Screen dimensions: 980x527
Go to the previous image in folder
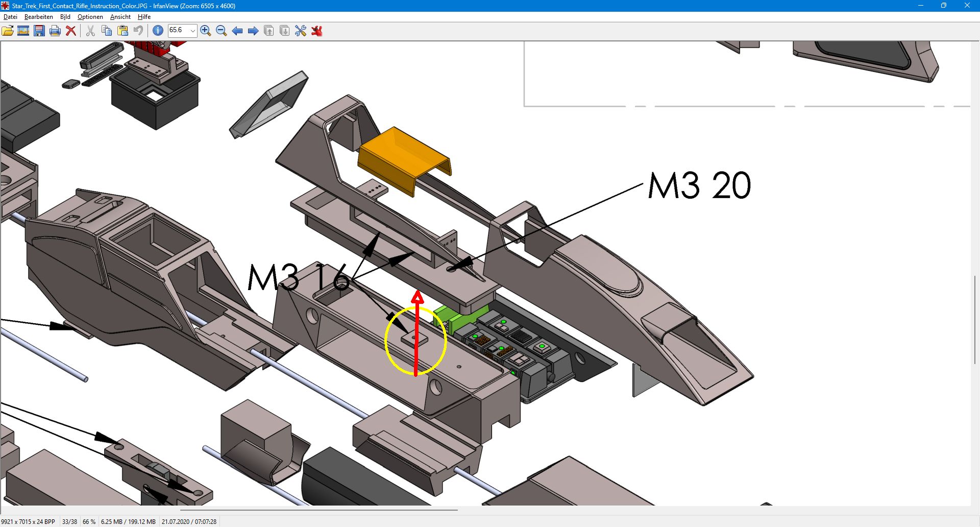pos(237,31)
